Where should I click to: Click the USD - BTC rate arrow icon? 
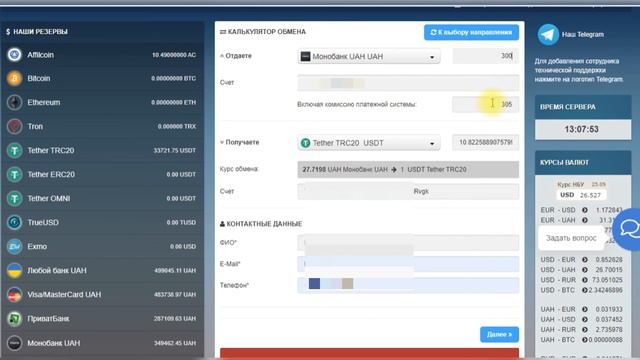(x=584, y=290)
